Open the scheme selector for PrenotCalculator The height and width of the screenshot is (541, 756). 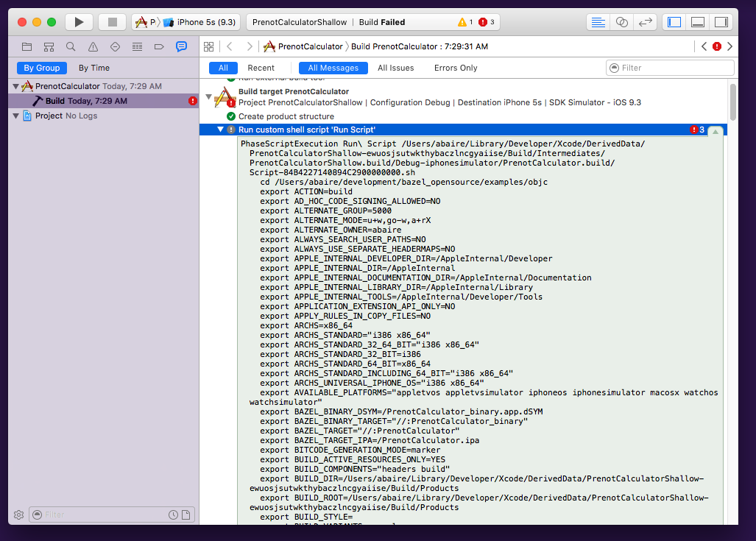click(146, 22)
